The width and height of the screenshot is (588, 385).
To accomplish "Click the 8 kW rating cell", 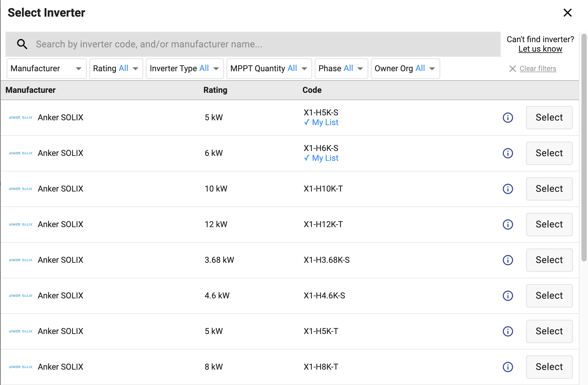I will coord(214,367).
